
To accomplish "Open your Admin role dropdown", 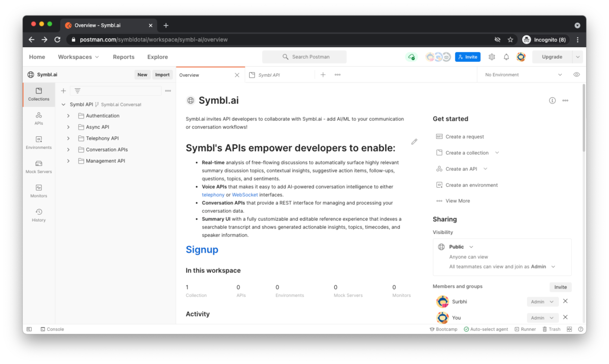I will [x=542, y=318].
